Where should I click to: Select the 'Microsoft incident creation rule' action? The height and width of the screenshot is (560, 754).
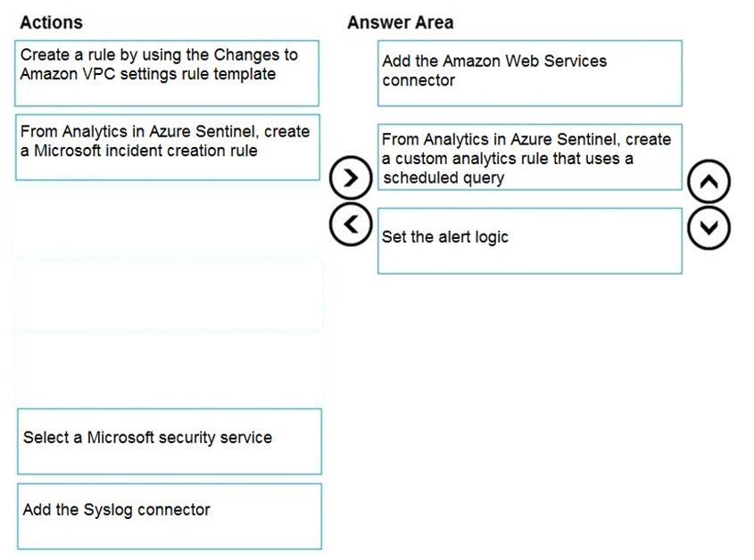[x=168, y=147]
